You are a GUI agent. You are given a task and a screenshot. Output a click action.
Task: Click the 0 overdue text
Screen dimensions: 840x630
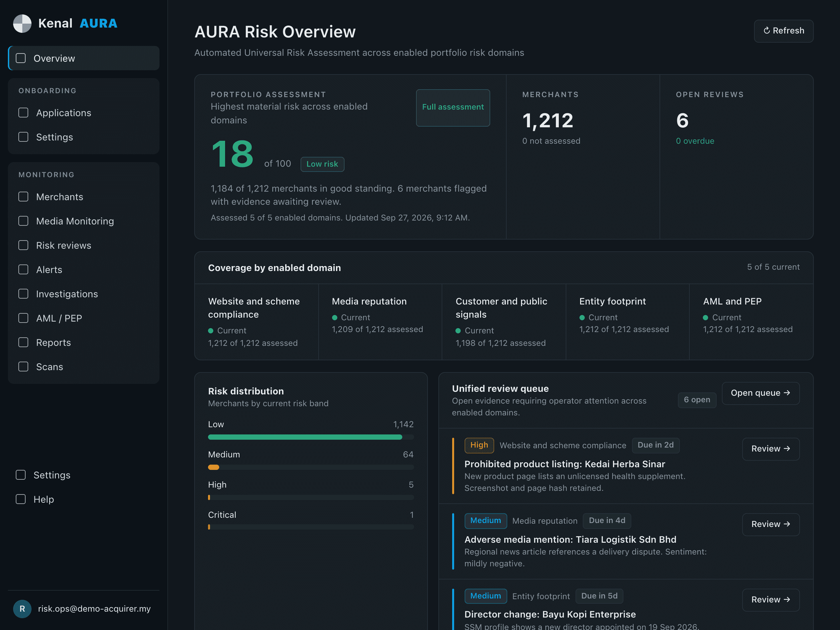(695, 141)
